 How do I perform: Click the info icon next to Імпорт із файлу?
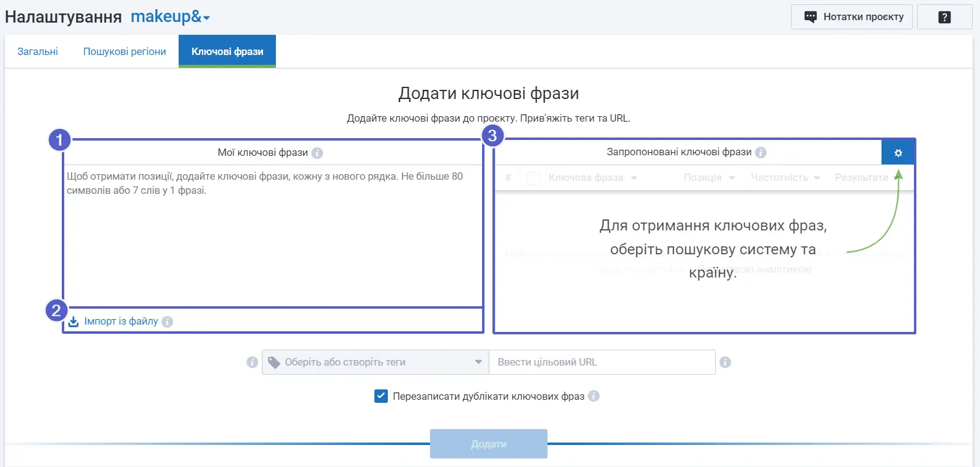pos(167,322)
